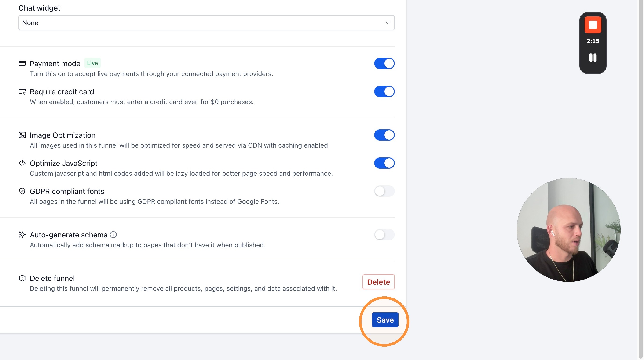Click the Optimize JavaScript code icon
The width and height of the screenshot is (644, 360).
click(x=22, y=163)
